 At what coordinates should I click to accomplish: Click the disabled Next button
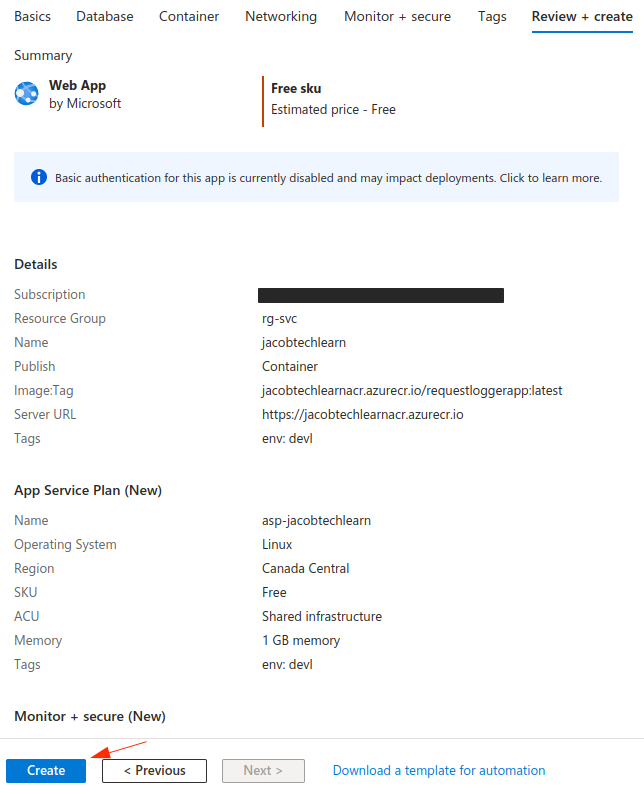coord(262,771)
